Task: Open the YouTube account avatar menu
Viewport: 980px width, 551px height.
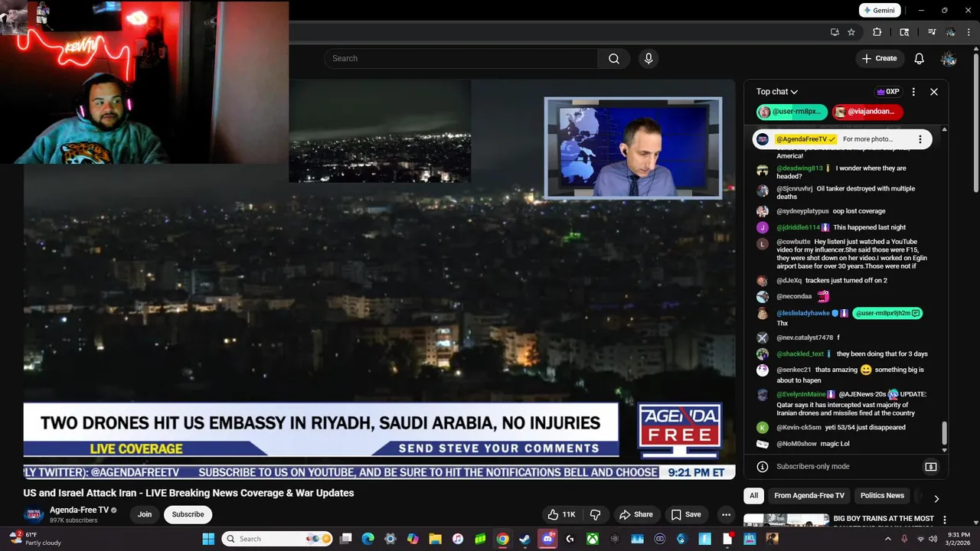Action: 949,59
